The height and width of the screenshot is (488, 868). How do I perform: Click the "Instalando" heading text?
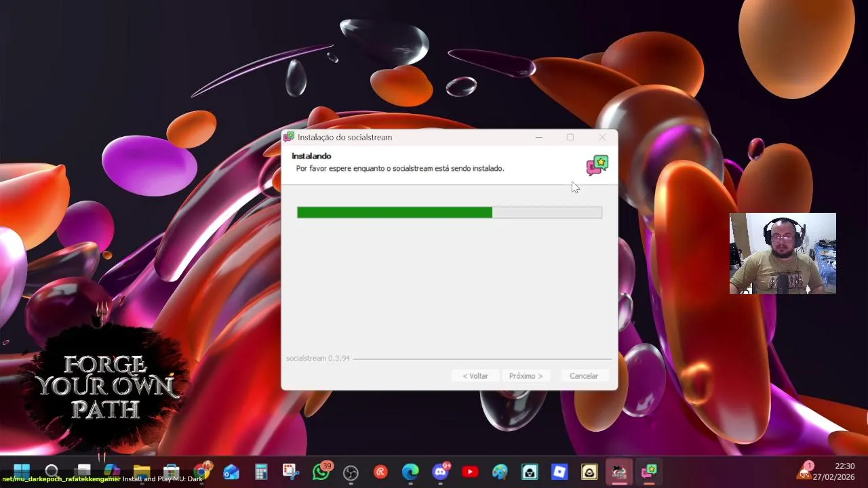pyautogui.click(x=311, y=156)
